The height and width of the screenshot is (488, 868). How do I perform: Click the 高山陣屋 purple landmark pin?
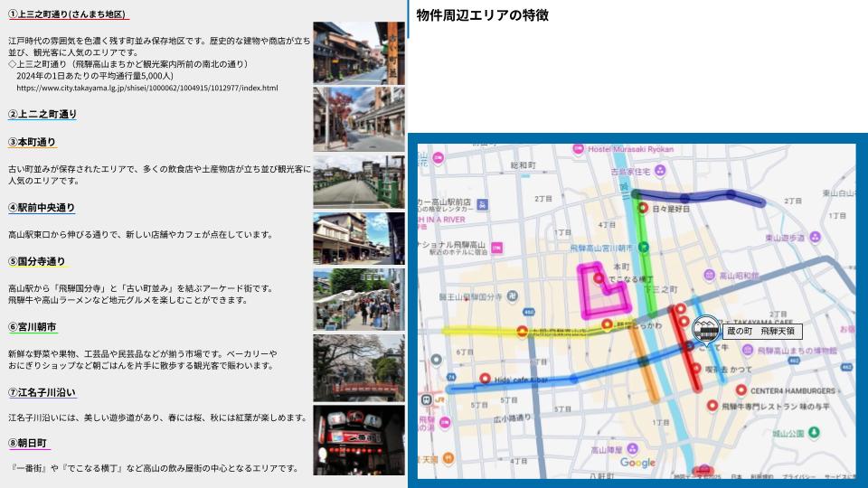[632, 449]
